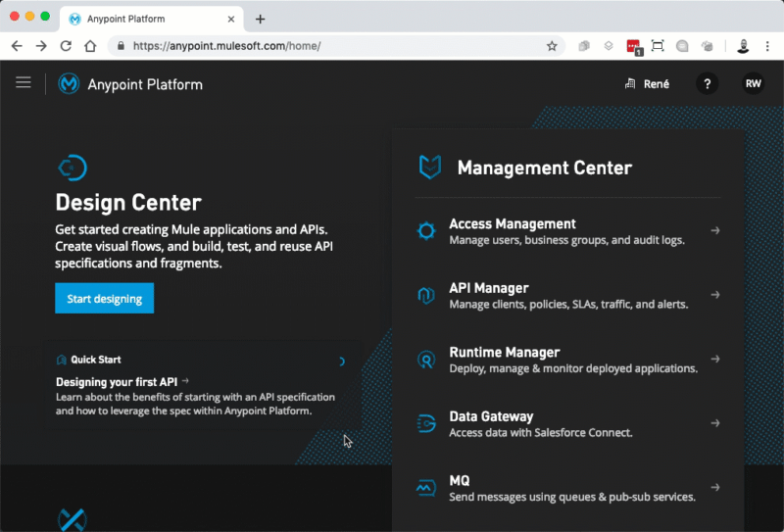Click the MQ row arrow
Screen dimensions: 784x532
(x=715, y=487)
